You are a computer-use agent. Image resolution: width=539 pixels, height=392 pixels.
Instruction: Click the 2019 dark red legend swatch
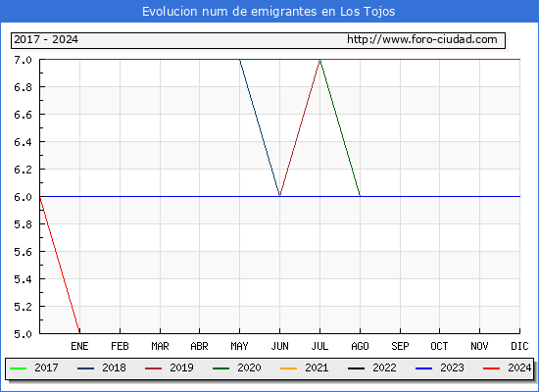click(x=153, y=368)
